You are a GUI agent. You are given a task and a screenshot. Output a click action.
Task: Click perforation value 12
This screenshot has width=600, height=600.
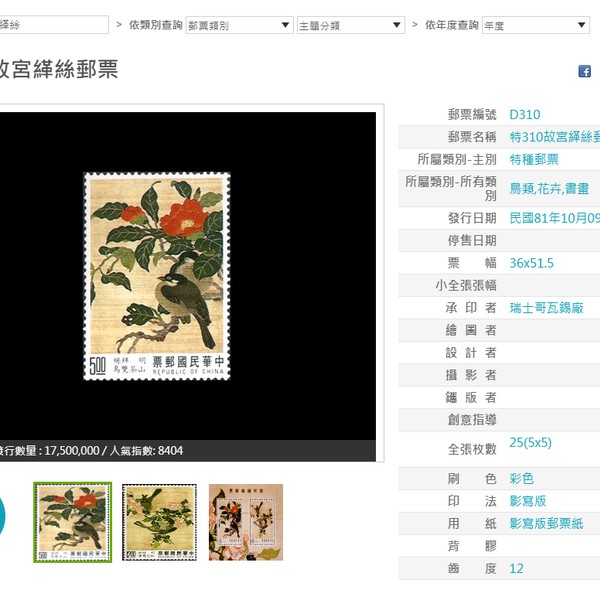[x=516, y=569]
